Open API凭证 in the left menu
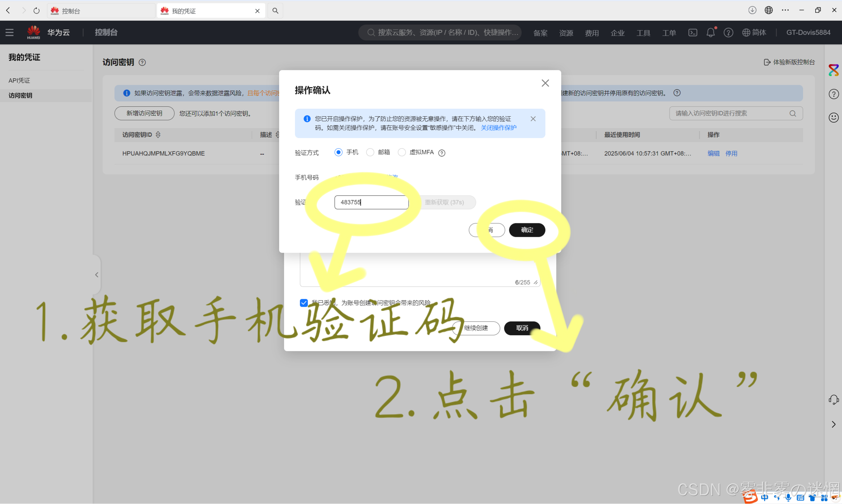This screenshot has height=504, width=842. 19,80
